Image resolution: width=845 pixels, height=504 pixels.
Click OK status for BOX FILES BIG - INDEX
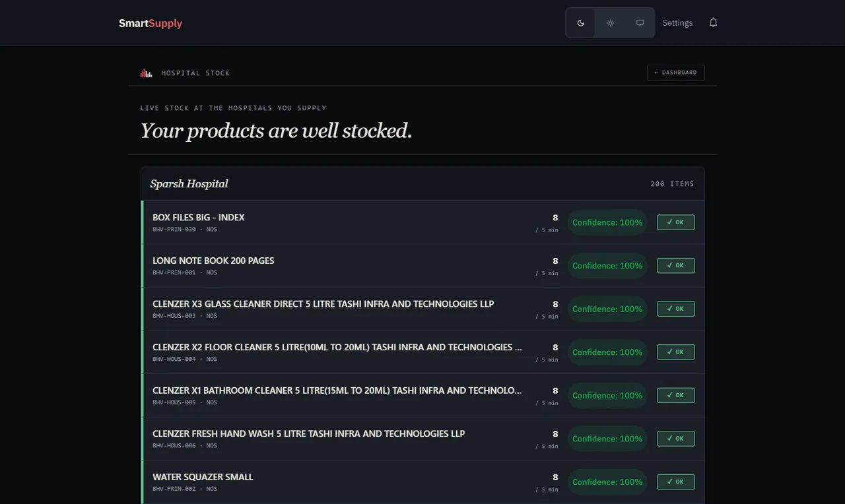[675, 222]
